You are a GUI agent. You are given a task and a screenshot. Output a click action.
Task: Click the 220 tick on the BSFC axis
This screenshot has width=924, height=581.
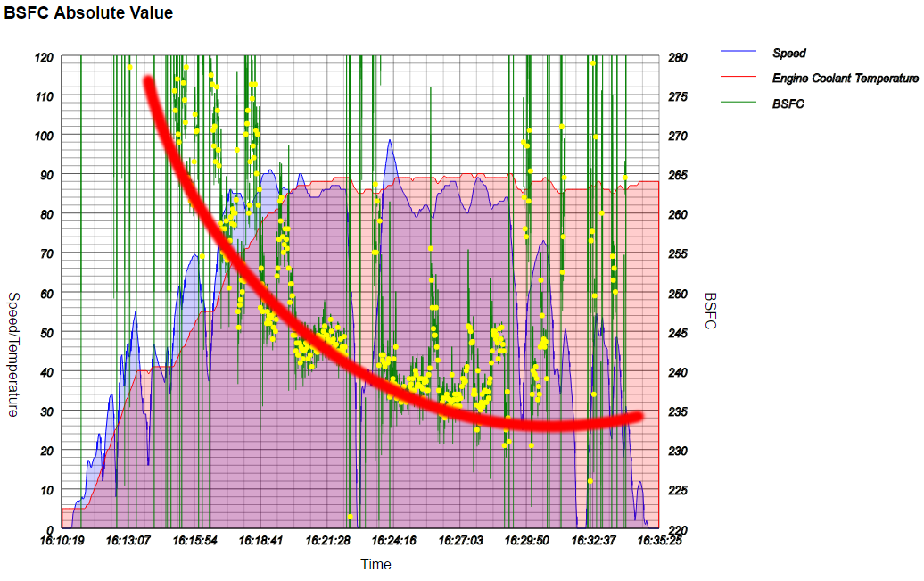coord(678,530)
